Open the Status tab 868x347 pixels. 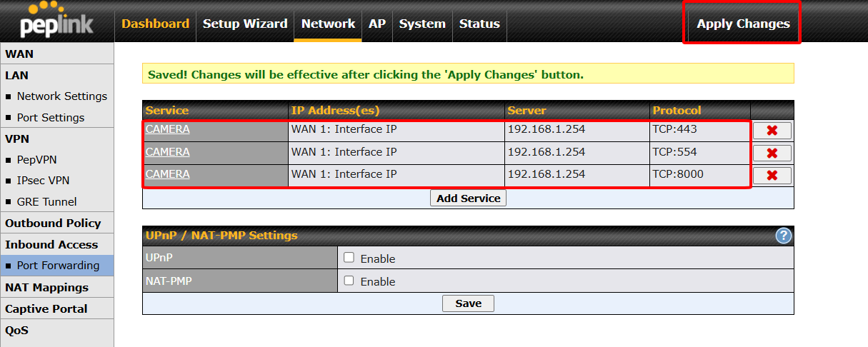pos(479,24)
